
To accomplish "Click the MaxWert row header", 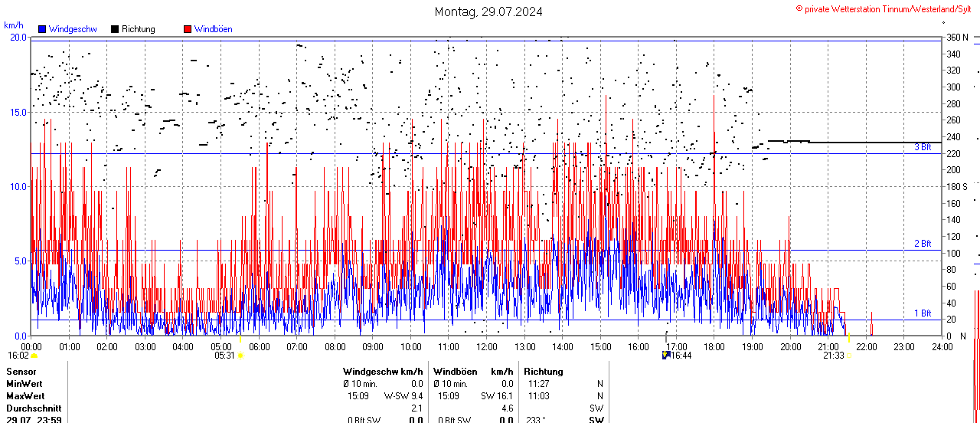I will click(25, 396).
